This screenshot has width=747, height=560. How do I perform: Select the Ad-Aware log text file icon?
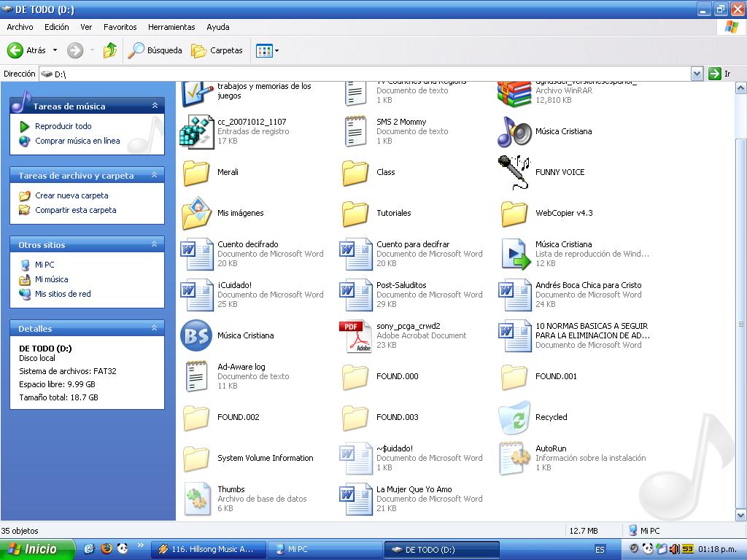click(x=196, y=376)
